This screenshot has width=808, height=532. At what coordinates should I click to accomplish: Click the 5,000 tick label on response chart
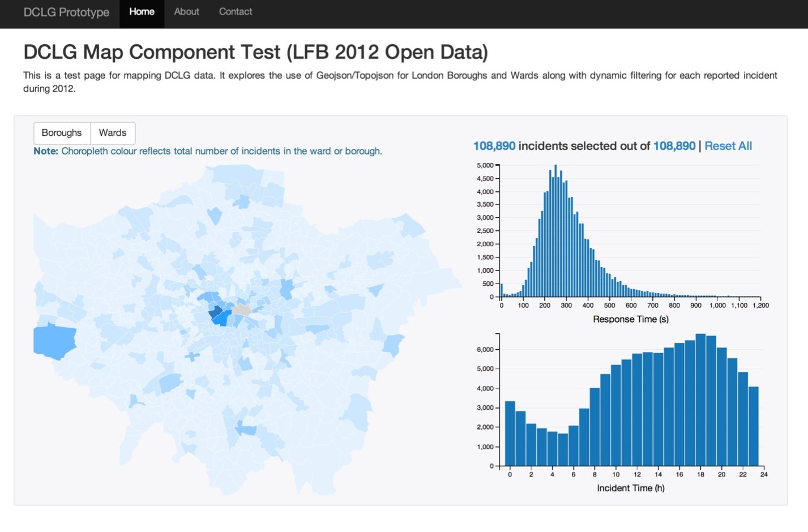(485, 165)
